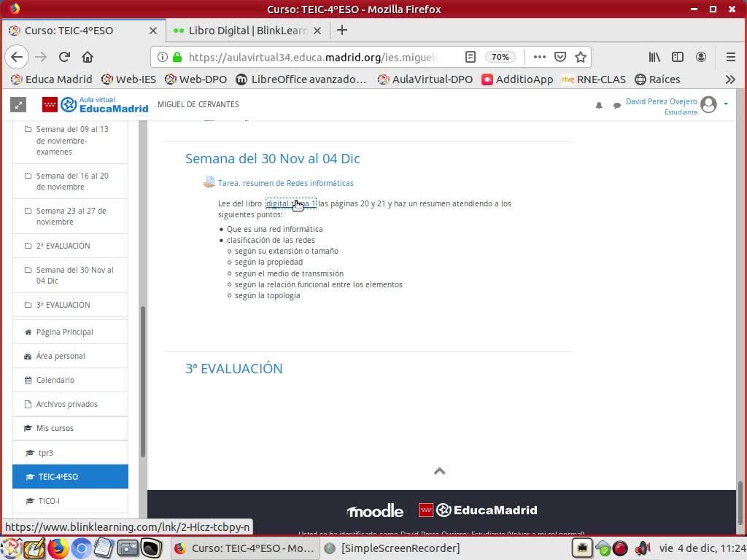Viewport: 747px width, 560px height.
Task: Click the 70% zoom level indicator
Action: click(500, 57)
